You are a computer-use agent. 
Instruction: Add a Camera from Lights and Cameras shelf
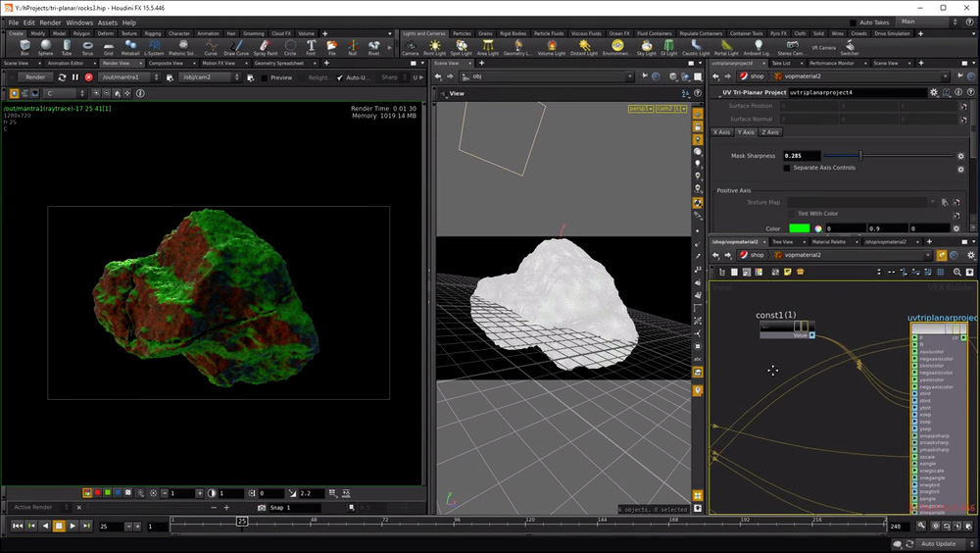coord(411,47)
